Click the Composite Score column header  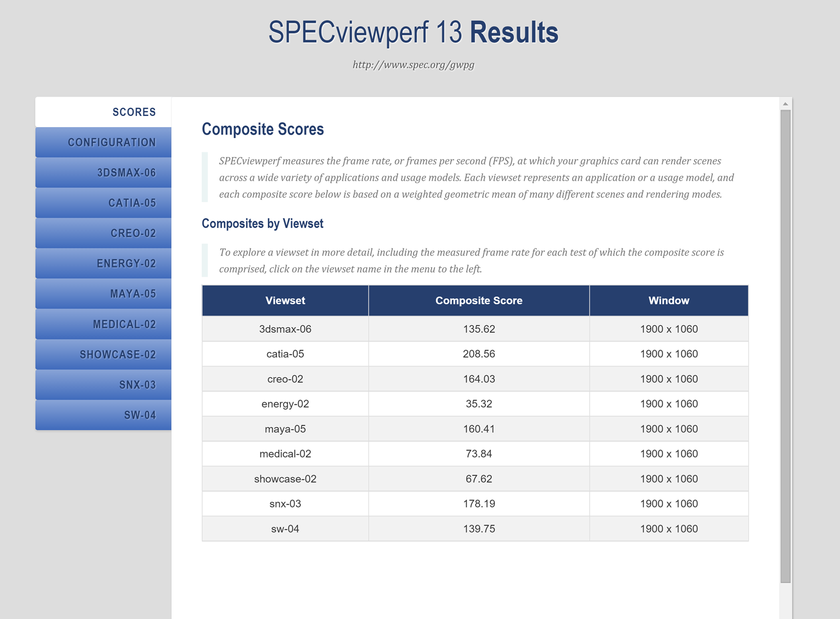(479, 301)
